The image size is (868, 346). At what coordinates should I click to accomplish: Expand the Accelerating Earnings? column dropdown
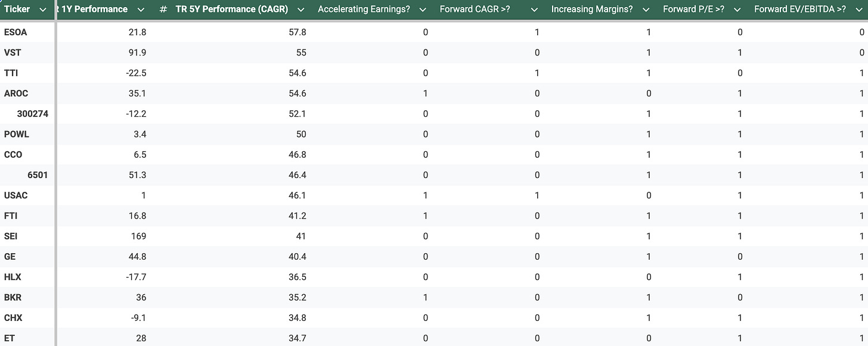(423, 10)
